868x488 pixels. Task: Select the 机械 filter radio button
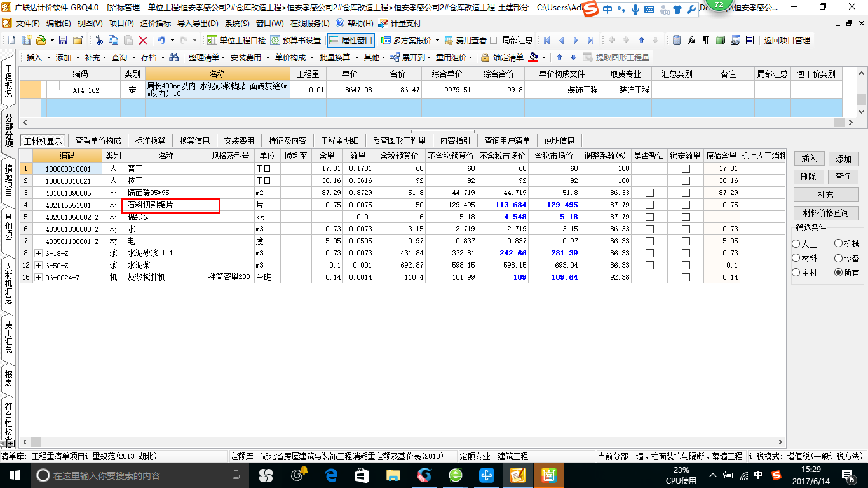coord(838,243)
